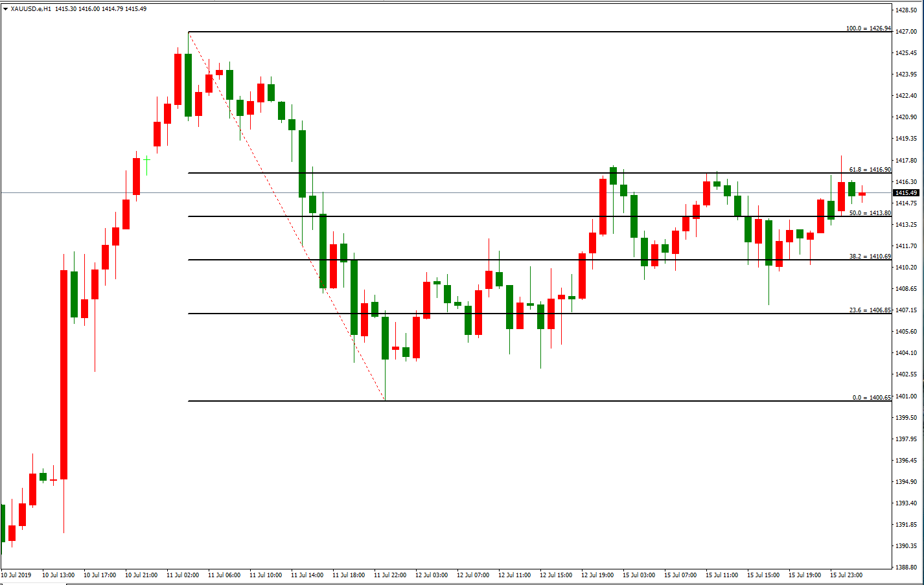Screen dimensions: 924x585
Task: Click the 11 Jul 22:00 time label
Action: tap(390, 575)
